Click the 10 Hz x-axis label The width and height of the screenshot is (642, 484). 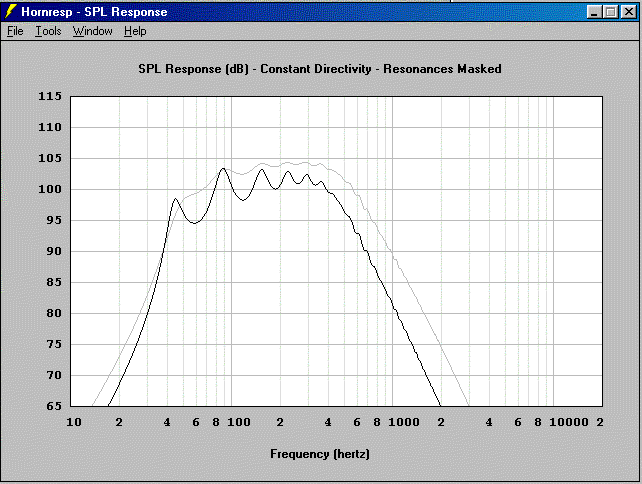(74, 422)
